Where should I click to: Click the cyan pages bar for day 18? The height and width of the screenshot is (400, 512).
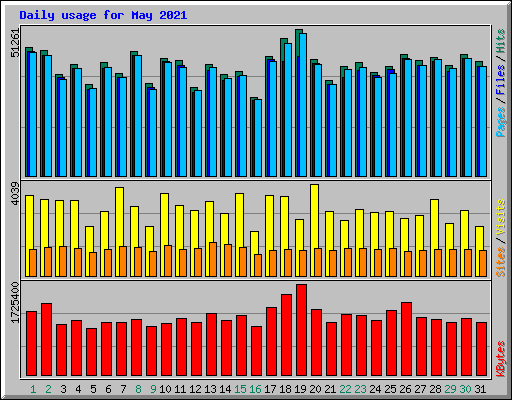point(288,110)
